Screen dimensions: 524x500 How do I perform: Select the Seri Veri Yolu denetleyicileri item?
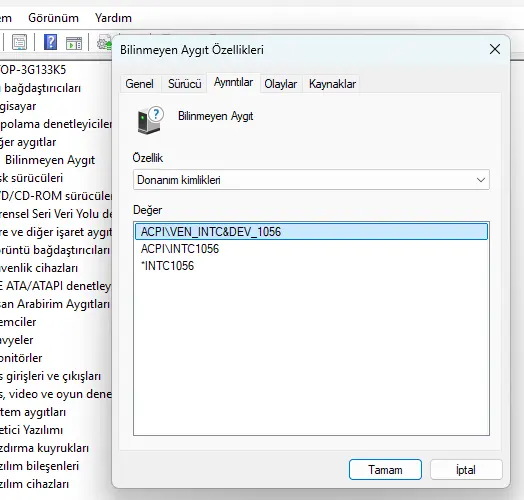tap(56, 214)
